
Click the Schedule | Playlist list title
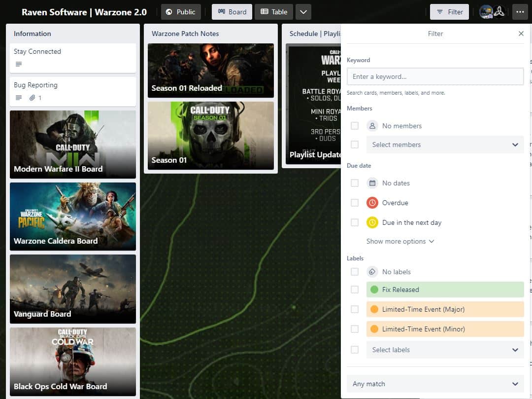pyautogui.click(x=315, y=34)
